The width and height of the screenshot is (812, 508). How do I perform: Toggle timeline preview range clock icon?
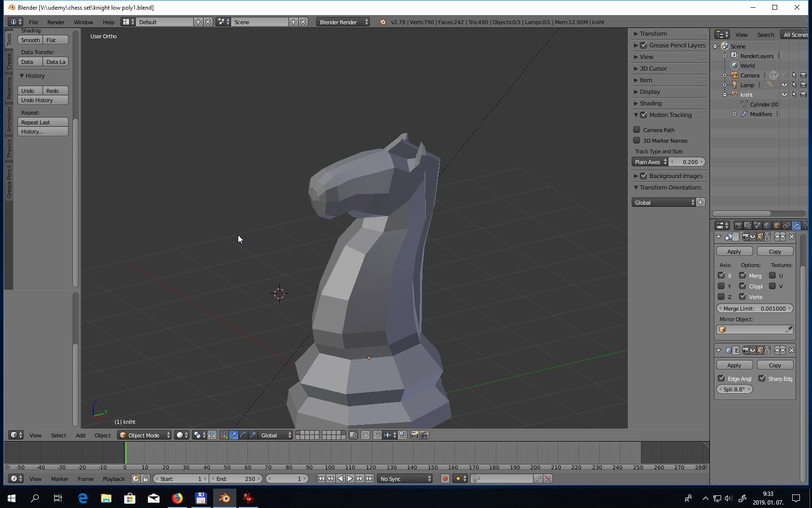136,479
